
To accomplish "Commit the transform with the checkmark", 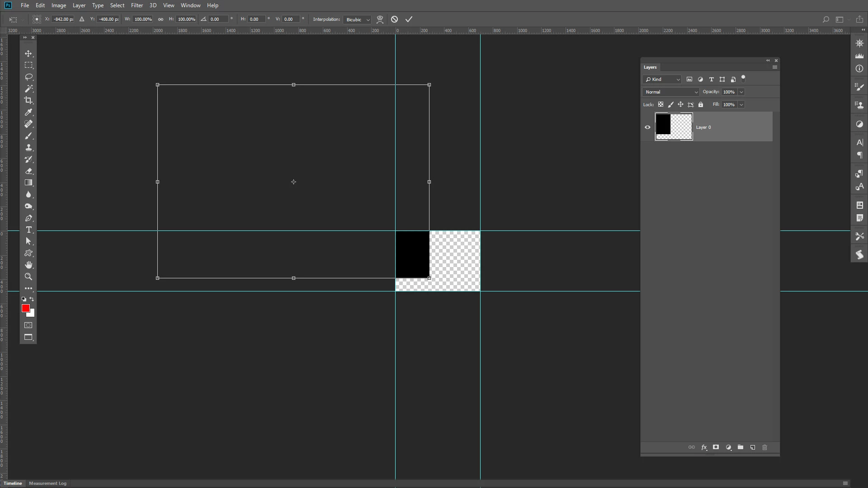I will click(x=409, y=19).
